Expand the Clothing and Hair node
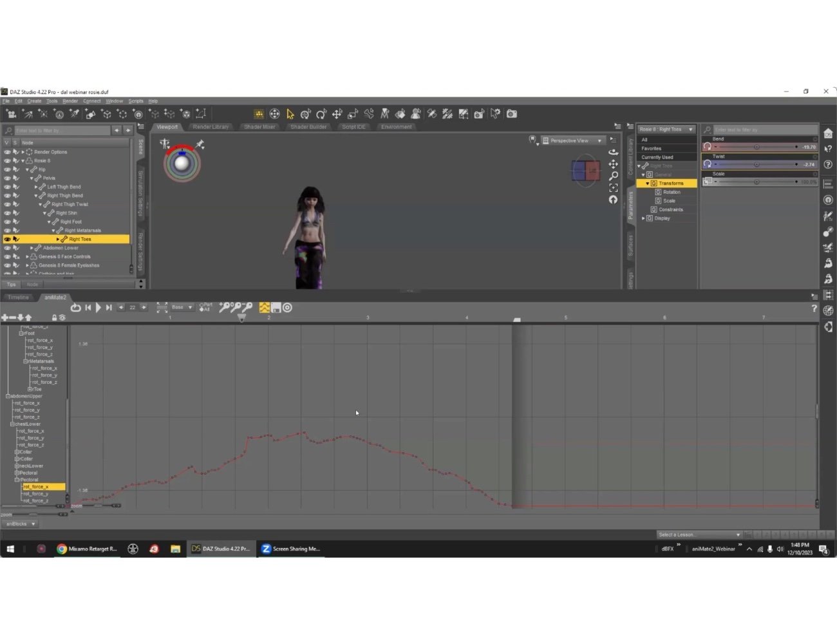Viewport: 837px width, 644px height. 26,273
